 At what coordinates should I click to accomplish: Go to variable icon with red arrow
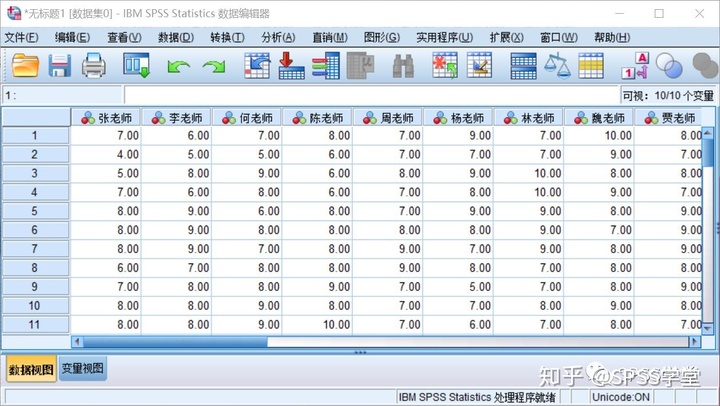coord(291,65)
